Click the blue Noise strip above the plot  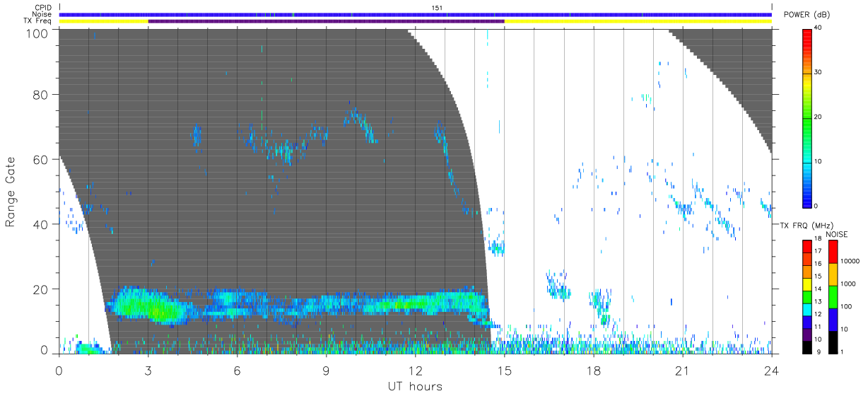tap(415, 14)
